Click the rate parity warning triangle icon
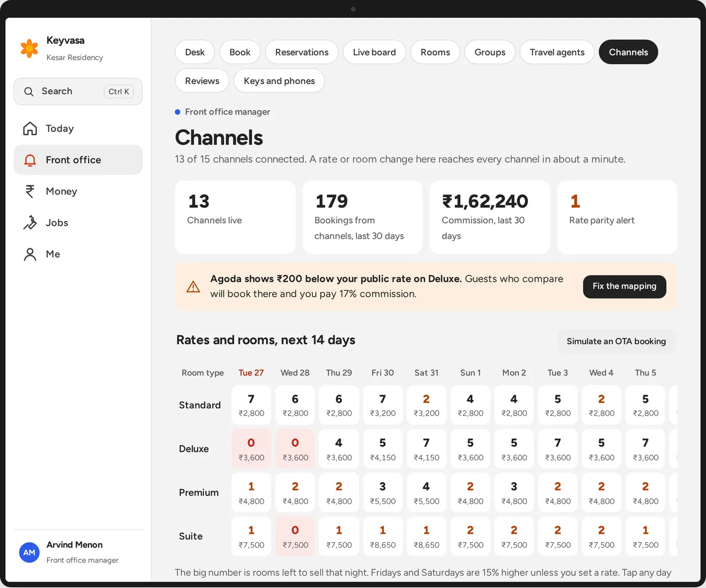706x588 pixels. pyautogui.click(x=193, y=286)
